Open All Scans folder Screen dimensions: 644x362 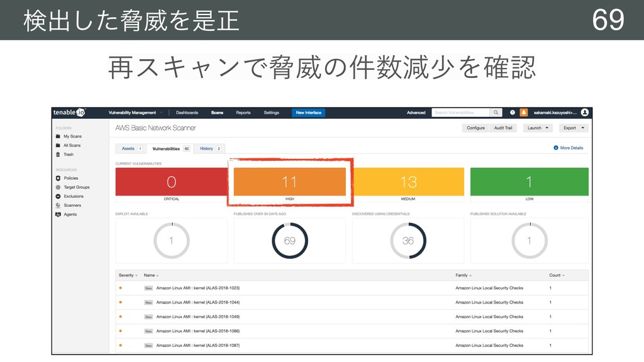[x=72, y=145]
